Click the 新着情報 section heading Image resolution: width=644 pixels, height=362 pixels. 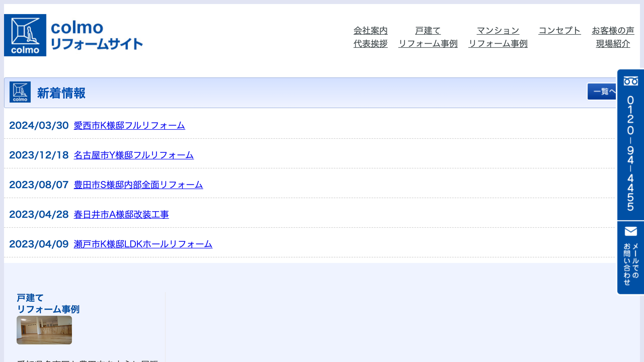(61, 93)
